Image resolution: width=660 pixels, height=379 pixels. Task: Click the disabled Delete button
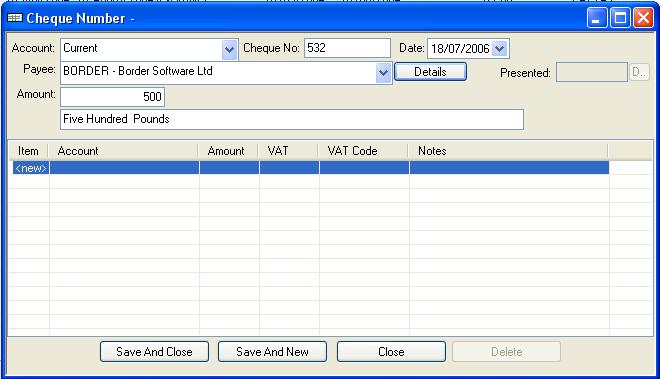click(x=506, y=352)
